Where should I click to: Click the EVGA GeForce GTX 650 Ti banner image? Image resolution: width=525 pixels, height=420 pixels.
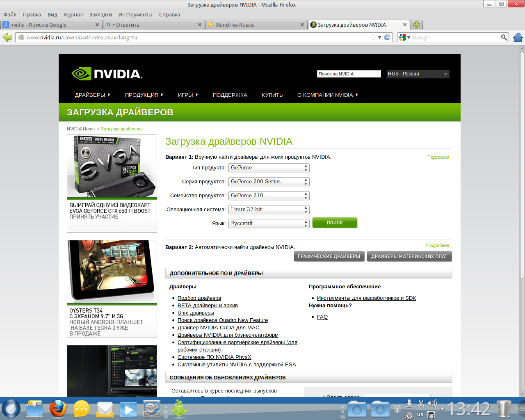point(112,167)
